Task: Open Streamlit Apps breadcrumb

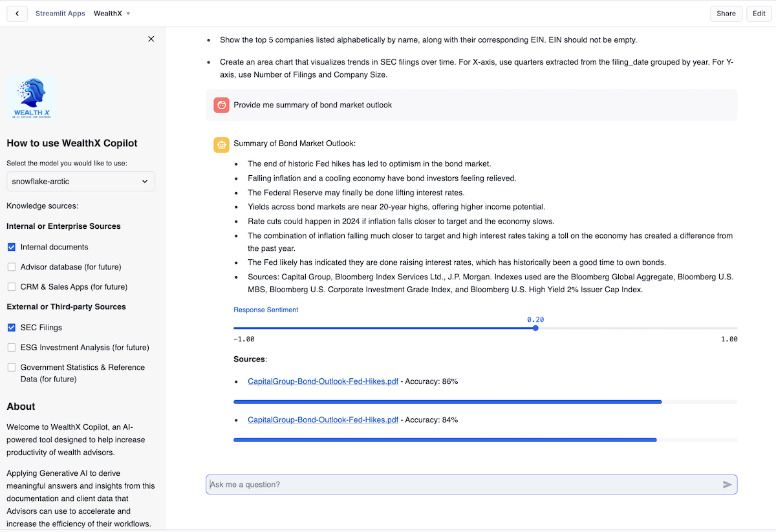Action: click(60, 14)
